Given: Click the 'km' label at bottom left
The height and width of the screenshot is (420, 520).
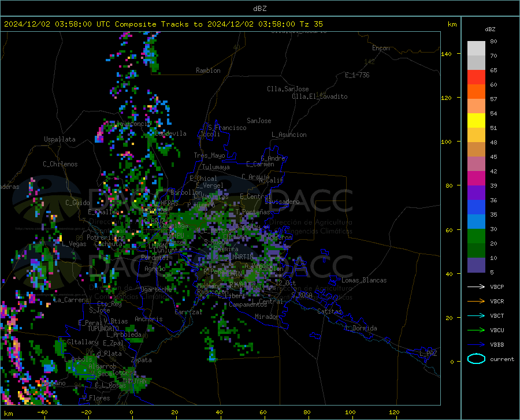Looking at the screenshot, I should tap(8, 414).
